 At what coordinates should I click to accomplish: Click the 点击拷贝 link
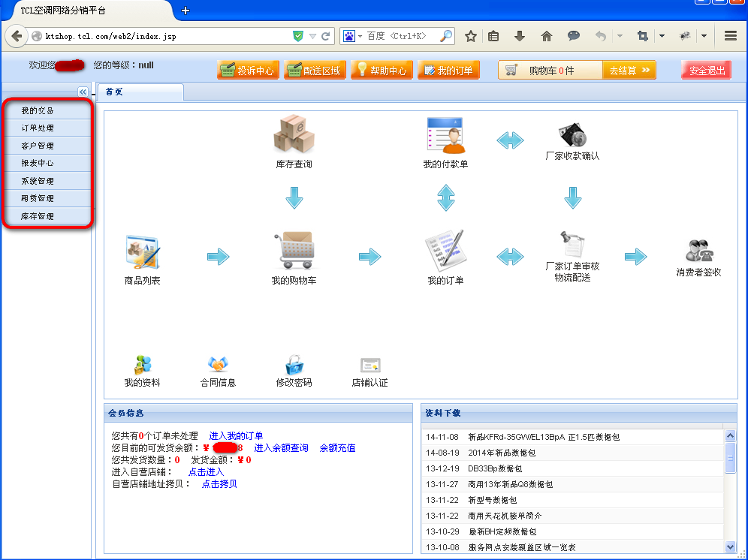(219, 484)
